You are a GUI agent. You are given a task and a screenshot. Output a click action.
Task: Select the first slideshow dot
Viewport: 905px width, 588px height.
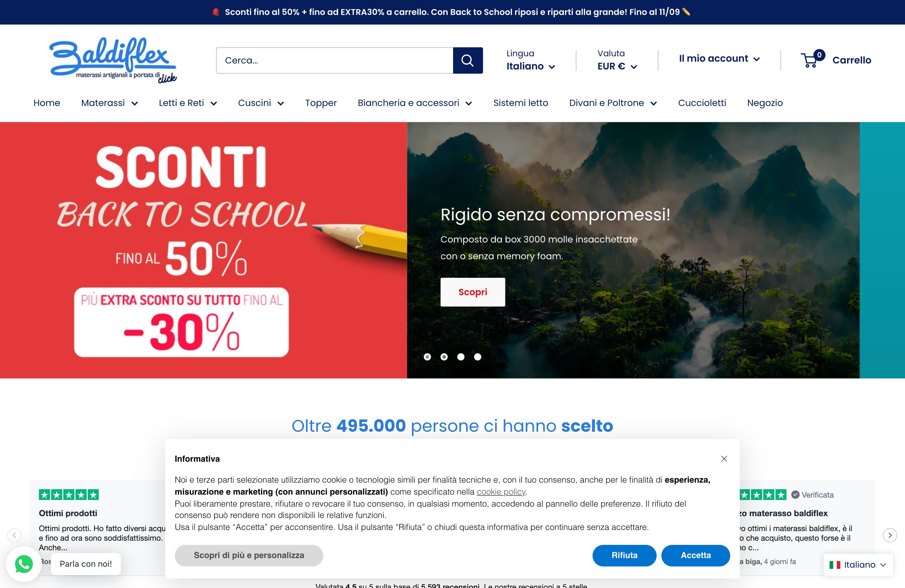point(427,357)
